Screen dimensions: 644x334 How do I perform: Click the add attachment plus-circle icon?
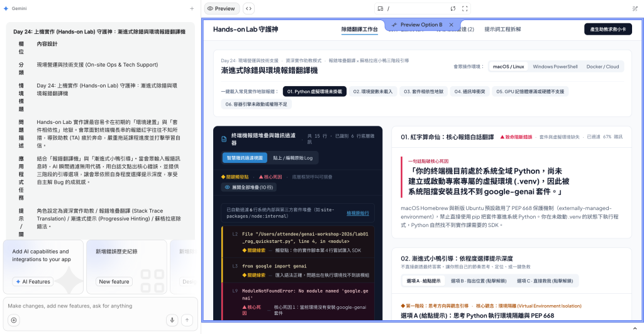[14, 320]
